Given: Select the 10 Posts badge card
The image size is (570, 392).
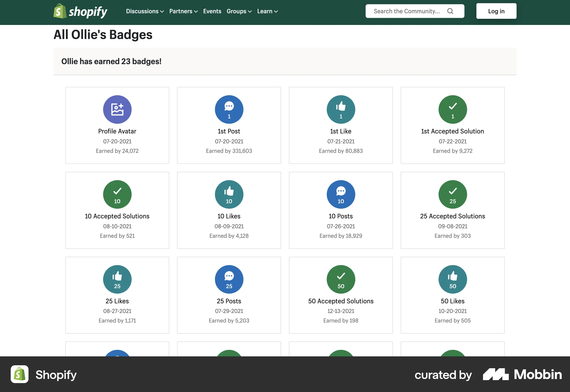Looking at the screenshot, I should coord(341,210).
